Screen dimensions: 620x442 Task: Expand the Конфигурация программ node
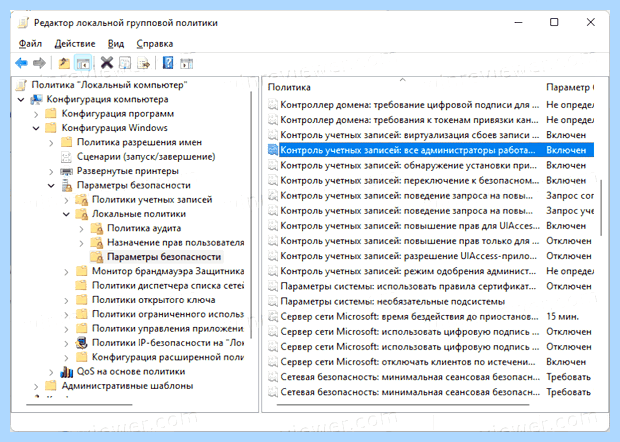pyautogui.click(x=36, y=114)
